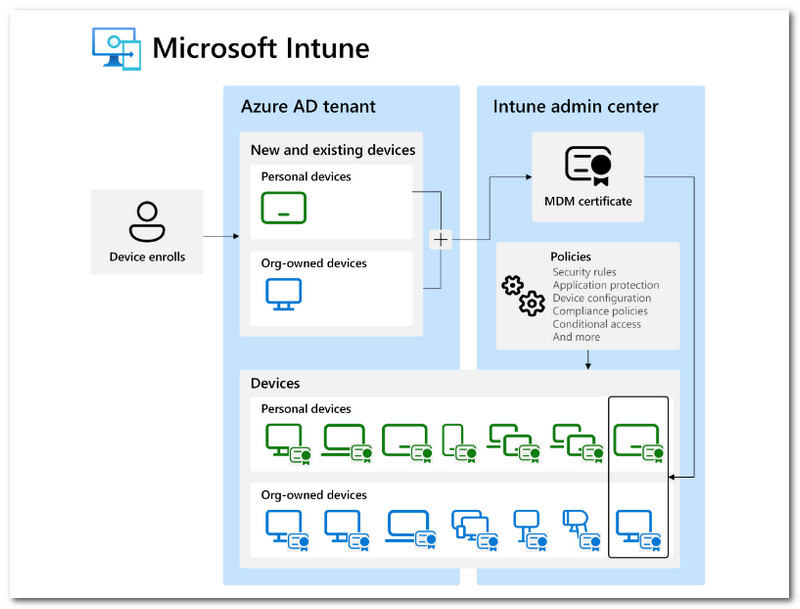Click the And more text
The height and width of the screenshot is (609, 800).
click(x=576, y=337)
